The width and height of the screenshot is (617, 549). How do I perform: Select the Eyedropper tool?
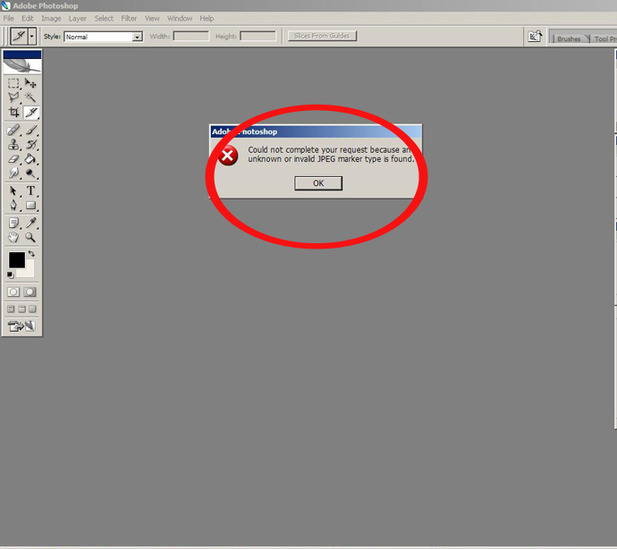pos(30,223)
